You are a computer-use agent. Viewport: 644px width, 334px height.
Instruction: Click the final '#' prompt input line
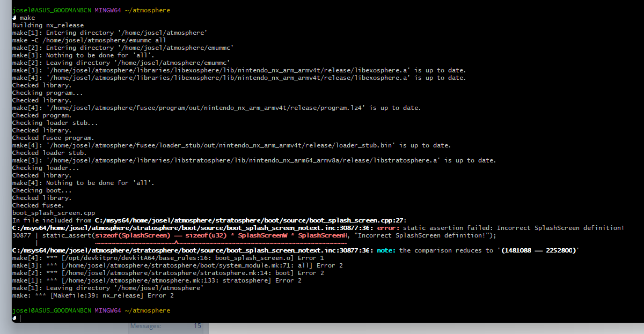pos(17,318)
